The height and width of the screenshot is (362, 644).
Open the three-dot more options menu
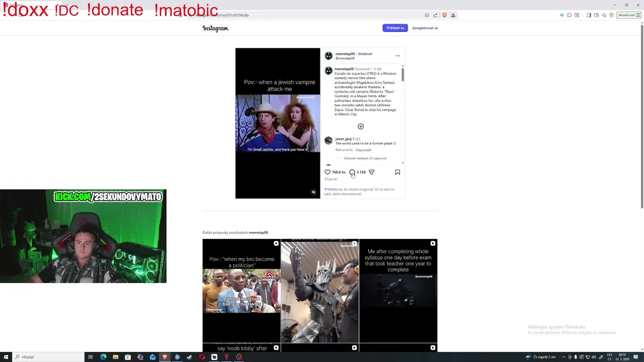point(397,56)
